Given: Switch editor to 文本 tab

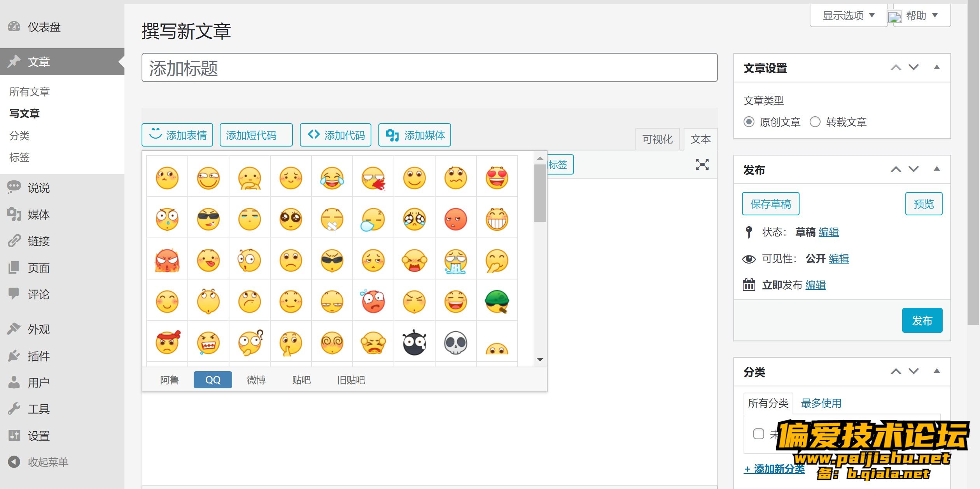Looking at the screenshot, I should coord(700,139).
